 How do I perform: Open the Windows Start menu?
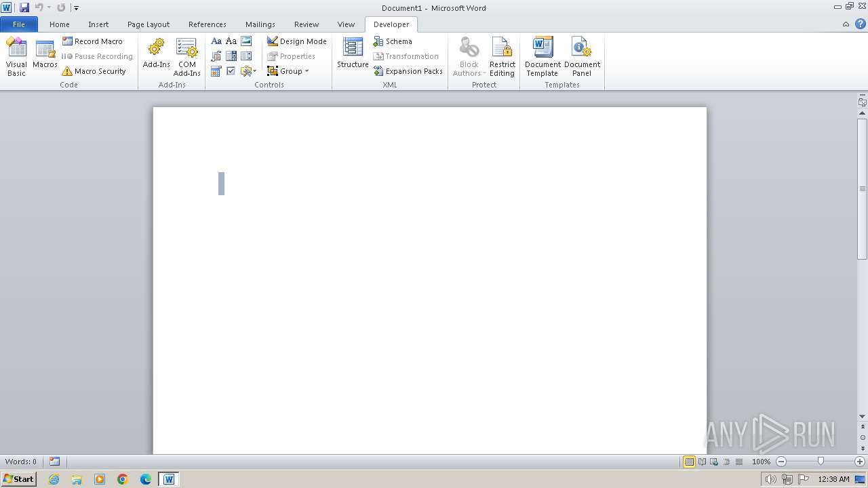[x=18, y=479]
